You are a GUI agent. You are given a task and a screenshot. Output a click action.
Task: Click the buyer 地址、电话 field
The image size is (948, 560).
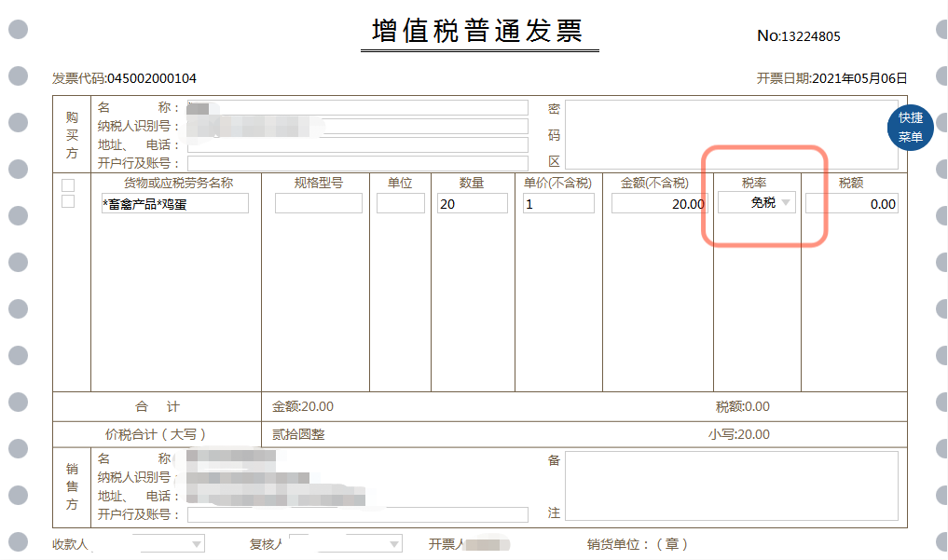(x=357, y=145)
